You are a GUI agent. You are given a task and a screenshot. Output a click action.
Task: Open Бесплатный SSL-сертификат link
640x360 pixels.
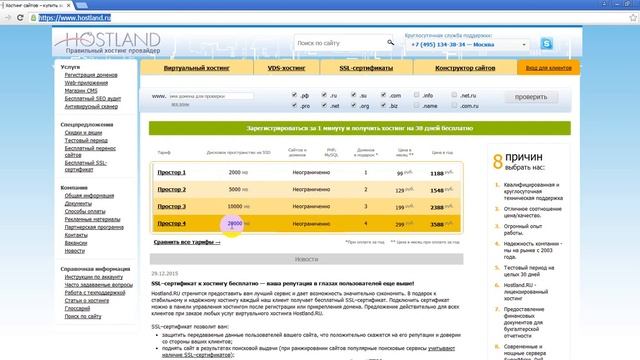point(86,166)
